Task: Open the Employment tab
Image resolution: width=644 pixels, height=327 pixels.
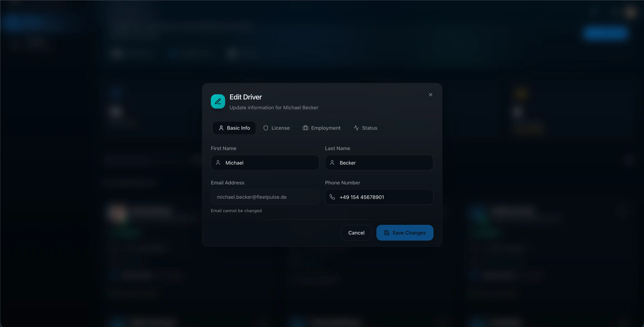Action: click(321, 128)
